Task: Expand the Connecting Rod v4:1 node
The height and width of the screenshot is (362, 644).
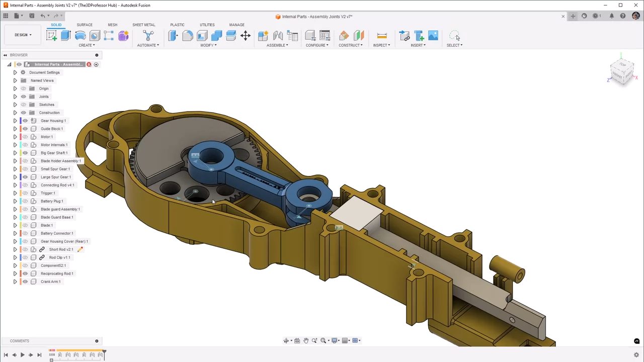Action: [x=15, y=185]
